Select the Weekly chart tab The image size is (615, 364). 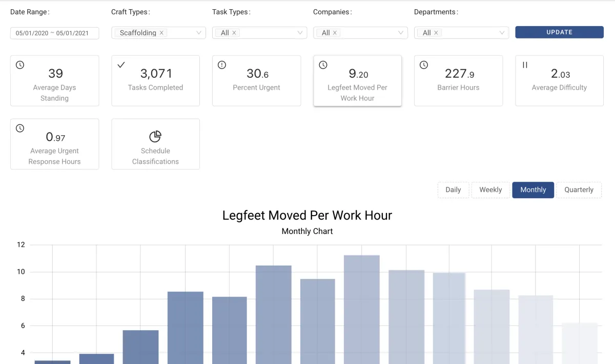pos(490,189)
